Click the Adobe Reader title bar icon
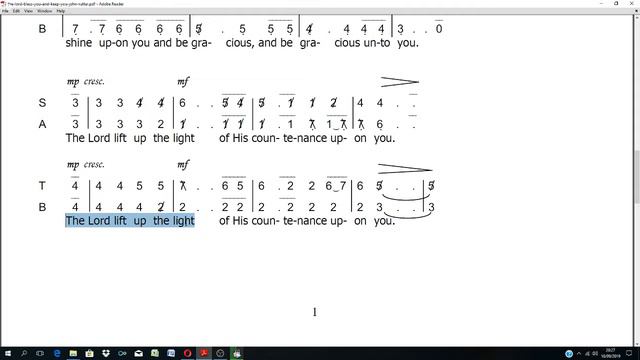Image resolution: width=640 pixels, height=360 pixels. 3,4
